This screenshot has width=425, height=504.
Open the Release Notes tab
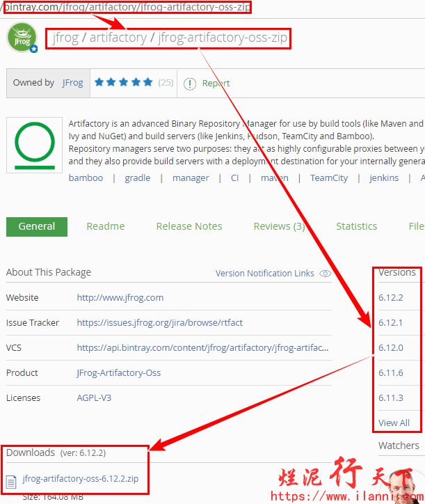(x=189, y=226)
